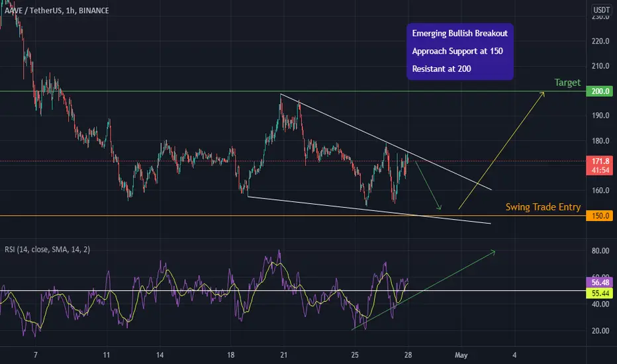Click the 200.0 target price tag
The width and height of the screenshot is (617, 364).
click(x=600, y=91)
